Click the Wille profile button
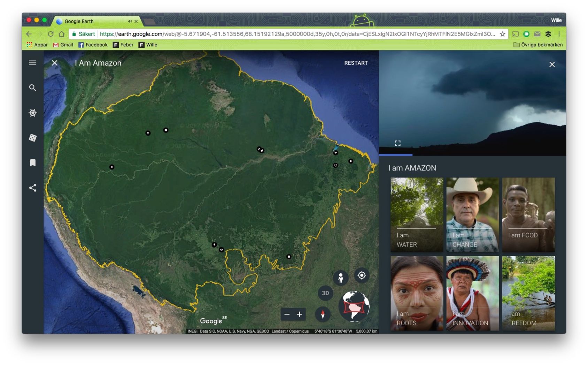This screenshot has width=588, height=365. [x=556, y=20]
